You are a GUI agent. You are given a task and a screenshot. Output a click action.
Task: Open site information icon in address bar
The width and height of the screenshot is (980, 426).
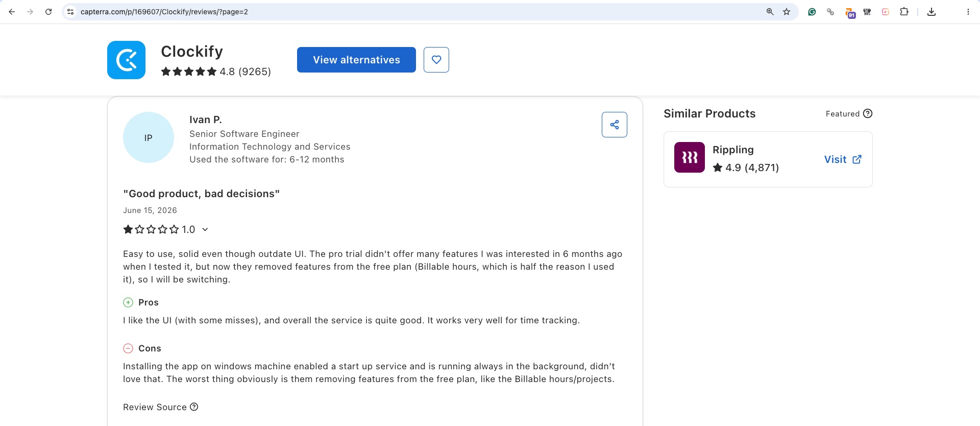pos(70,12)
